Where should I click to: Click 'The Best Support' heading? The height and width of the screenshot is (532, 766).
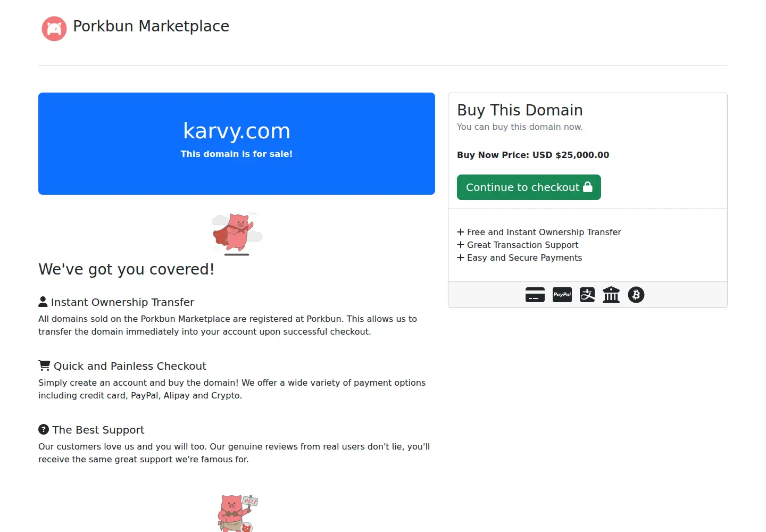tap(98, 430)
